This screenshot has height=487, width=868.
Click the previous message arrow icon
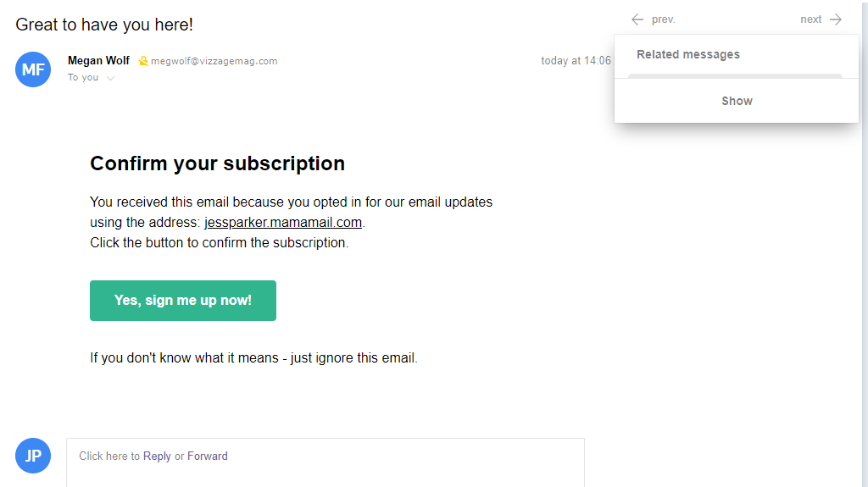click(x=637, y=19)
